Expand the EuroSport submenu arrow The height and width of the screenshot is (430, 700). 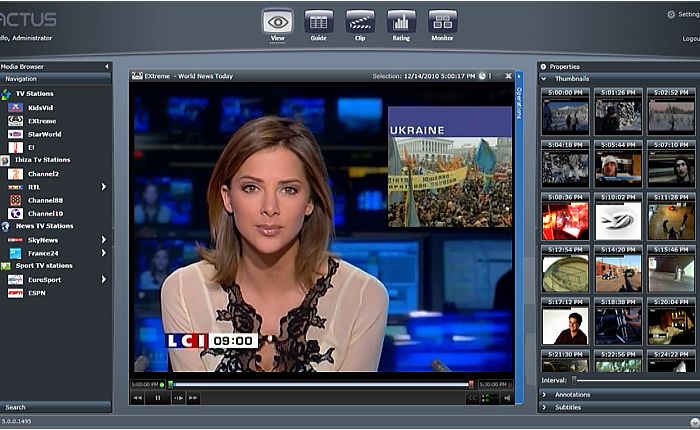click(104, 280)
